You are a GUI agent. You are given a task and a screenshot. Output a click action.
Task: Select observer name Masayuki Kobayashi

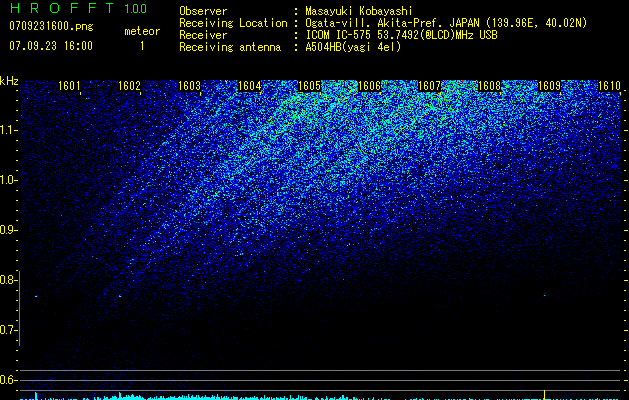click(359, 11)
